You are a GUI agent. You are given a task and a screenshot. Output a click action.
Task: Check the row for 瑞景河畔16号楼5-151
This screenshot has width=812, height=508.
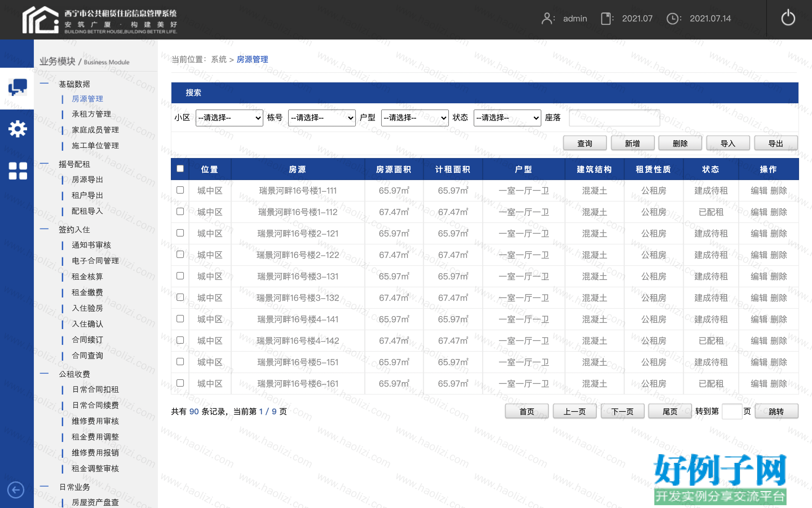[x=180, y=362]
